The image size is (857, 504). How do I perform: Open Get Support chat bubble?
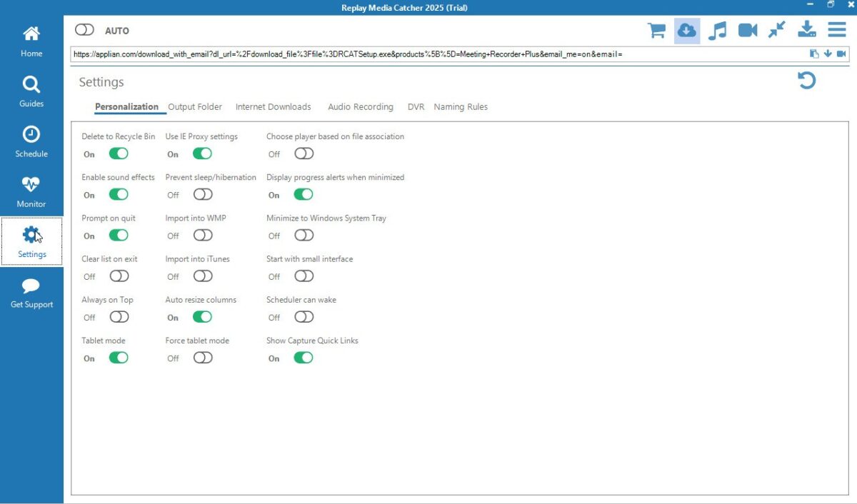coord(31,293)
